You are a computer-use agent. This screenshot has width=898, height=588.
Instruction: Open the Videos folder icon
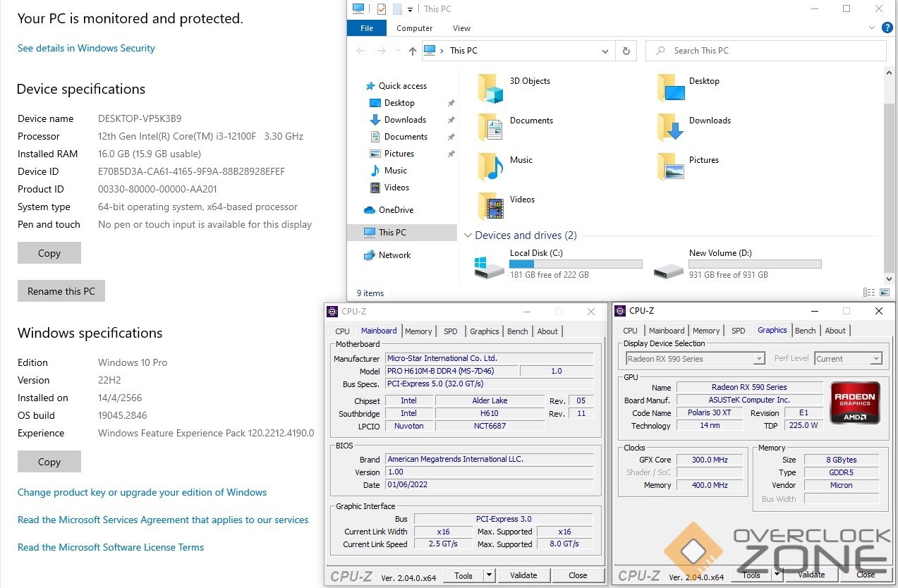491,207
